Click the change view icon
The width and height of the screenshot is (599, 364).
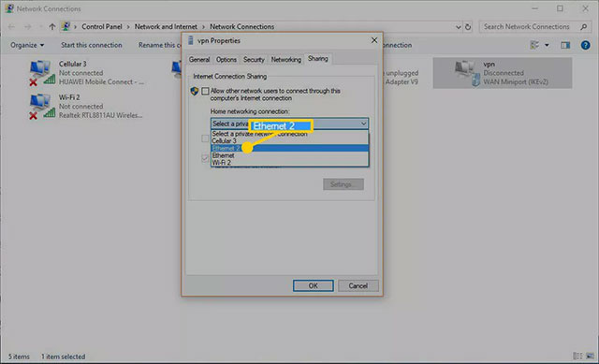pyautogui.click(x=534, y=45)
